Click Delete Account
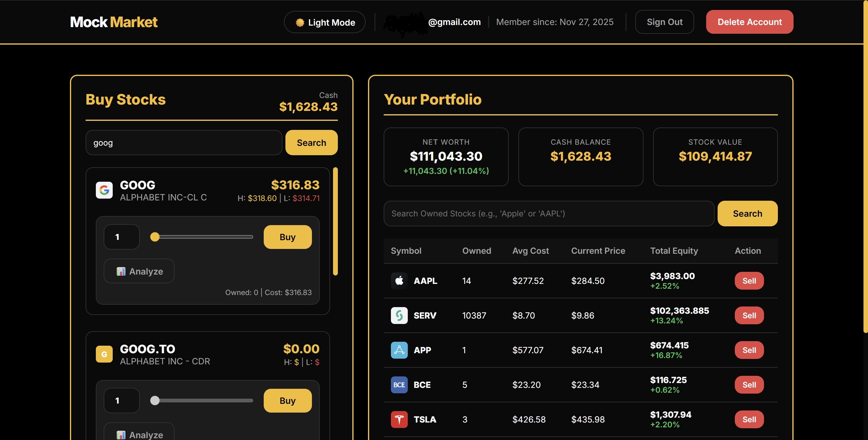Screen dimensions: 868x440 click(749, 22)
